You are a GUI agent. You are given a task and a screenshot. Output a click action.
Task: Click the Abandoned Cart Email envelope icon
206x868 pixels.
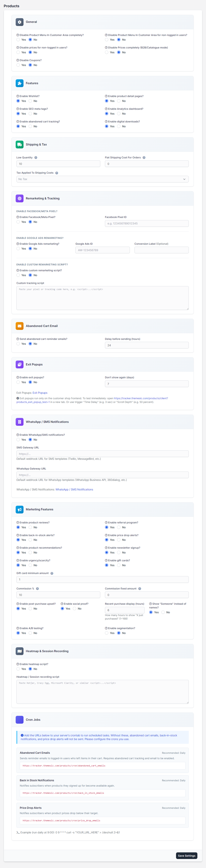(x=20, y=326)
